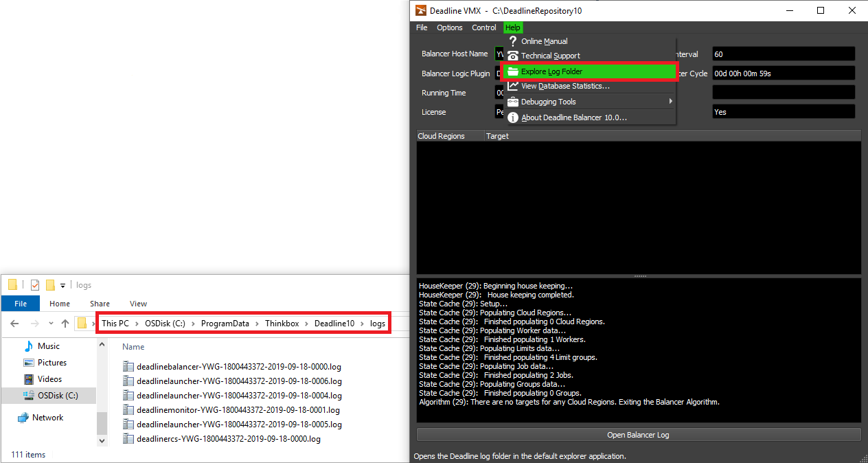Click the ProgramData breadcrumb segment
Image resolution: width=868 pixels, height=463 pixels.
click(x=225, y=324)
